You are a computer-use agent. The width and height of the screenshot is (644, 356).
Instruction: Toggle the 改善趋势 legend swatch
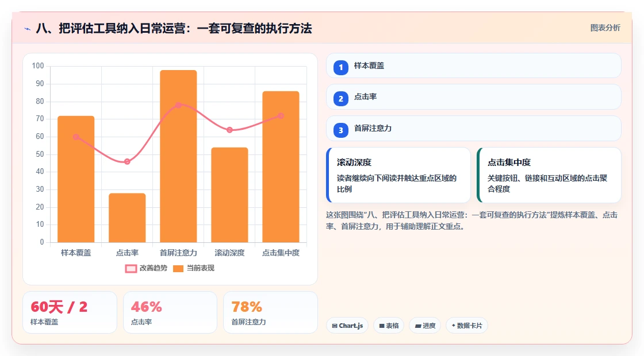pos(131,269)
